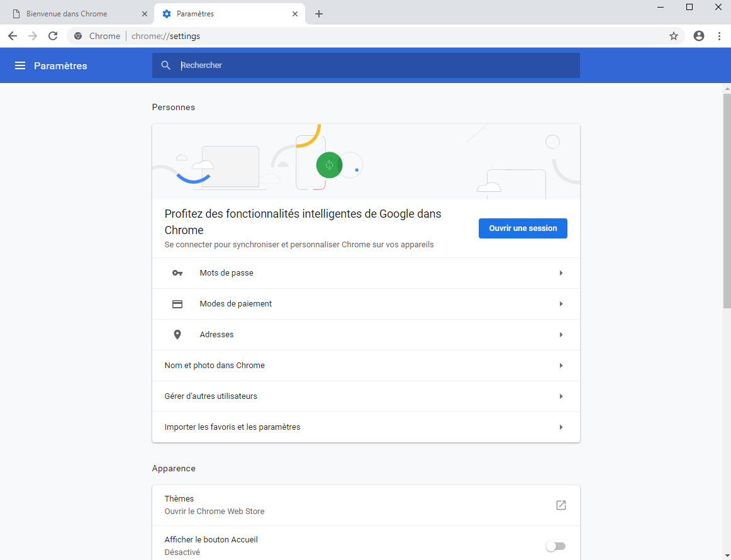731x560 pixels.
Task: Click the browser back arrow
Action: click(x=13, y=36)
